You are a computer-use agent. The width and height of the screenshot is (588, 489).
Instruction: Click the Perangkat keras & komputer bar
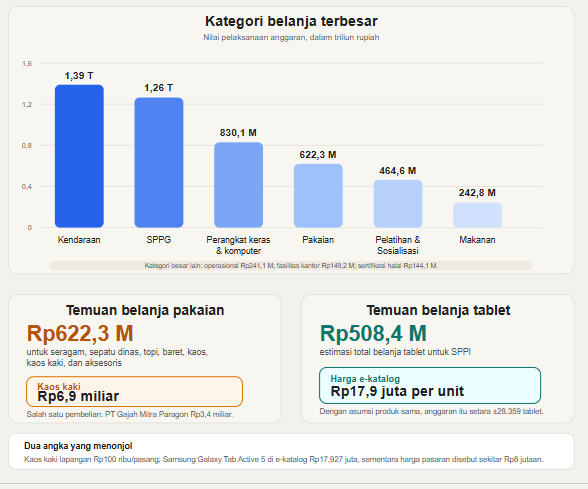238,185
